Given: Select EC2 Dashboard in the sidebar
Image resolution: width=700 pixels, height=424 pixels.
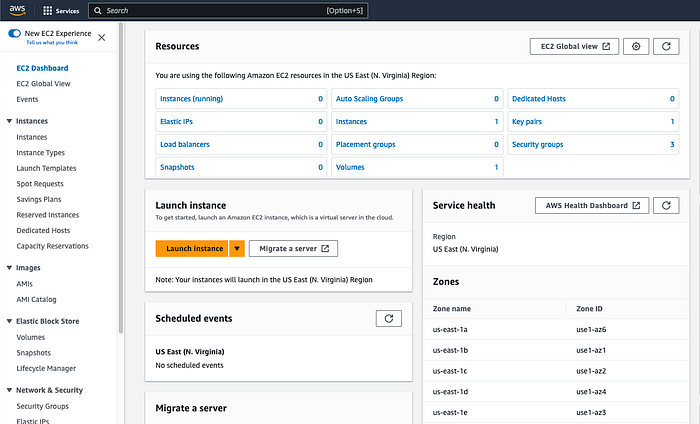Looking at the screenshot, I should click(x=42, y=68).
